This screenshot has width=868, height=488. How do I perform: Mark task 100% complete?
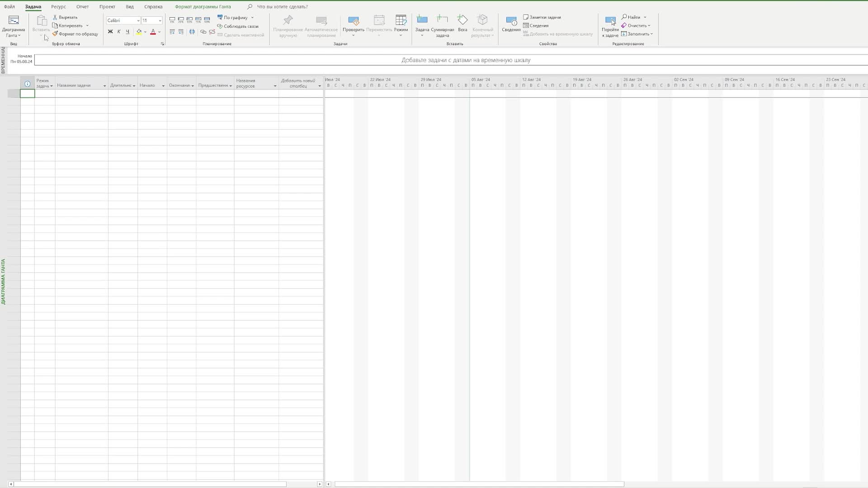(207, 20)
